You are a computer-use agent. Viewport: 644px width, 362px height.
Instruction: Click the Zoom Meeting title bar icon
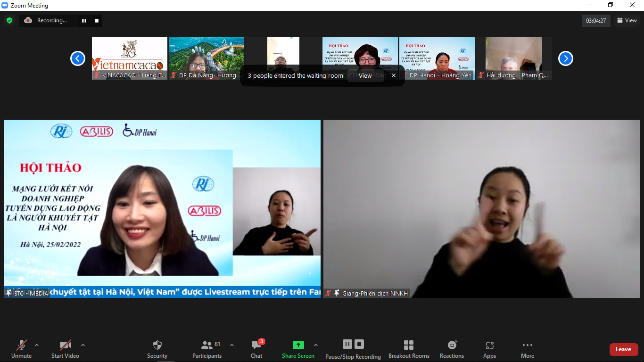pos(5,5)
